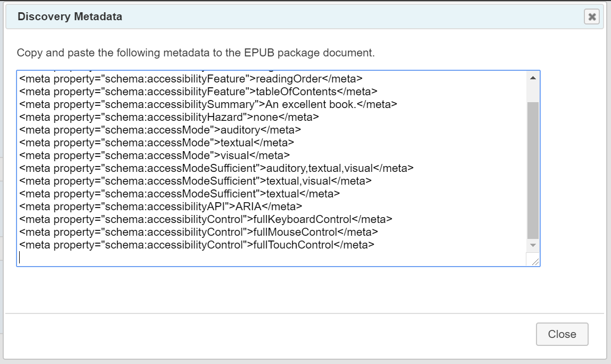Click the accessMode auditory line

point(160,130)
